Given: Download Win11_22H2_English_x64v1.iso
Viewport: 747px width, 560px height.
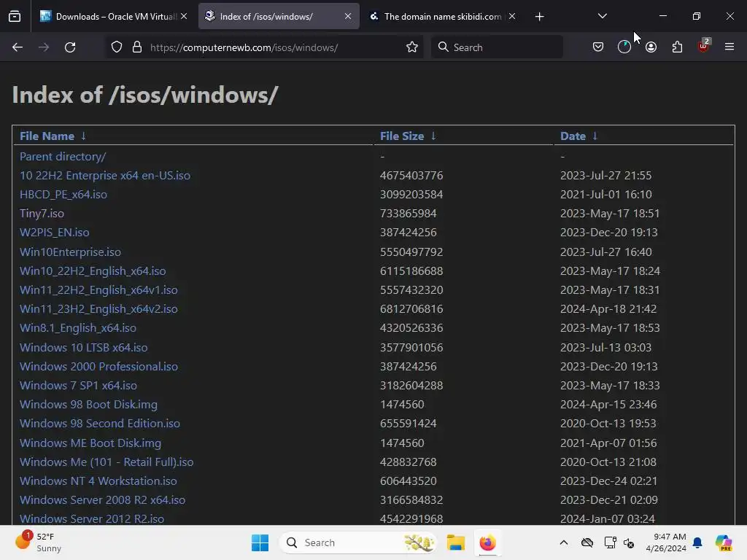Looking at the screenshot, I should tap(98, 290).
